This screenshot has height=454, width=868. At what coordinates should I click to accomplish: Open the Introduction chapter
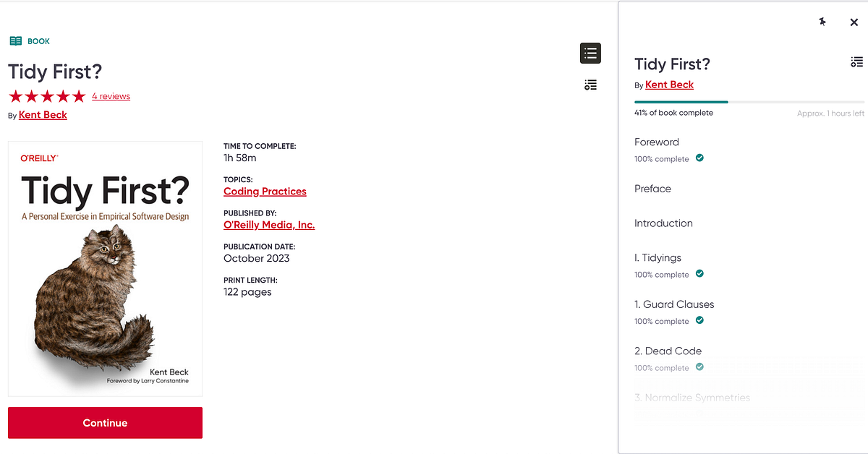tap(663, 223)
